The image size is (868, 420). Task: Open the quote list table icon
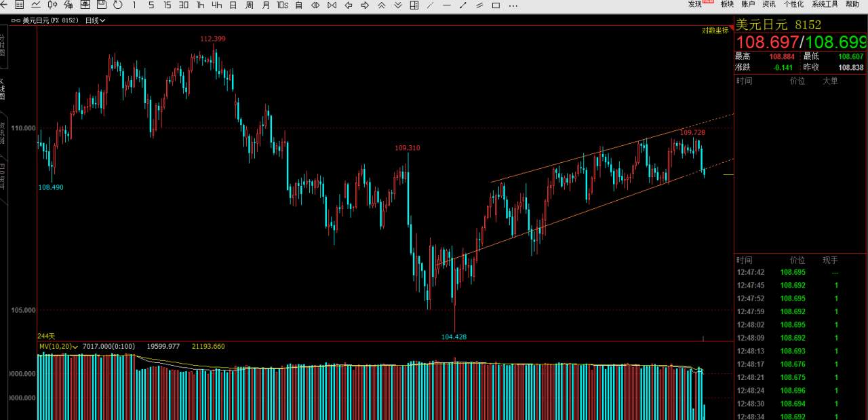[x=20, y=5]
